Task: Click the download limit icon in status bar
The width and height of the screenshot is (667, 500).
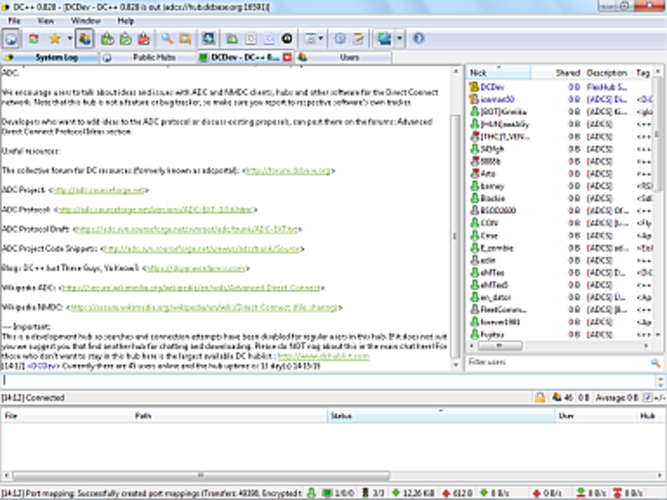Action: (x=581, y=493)
